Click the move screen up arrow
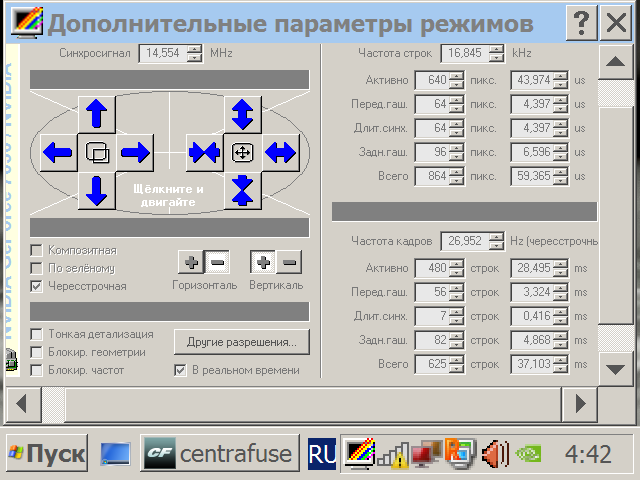Viewport: 640px width, 480px height. coord(96,114)
